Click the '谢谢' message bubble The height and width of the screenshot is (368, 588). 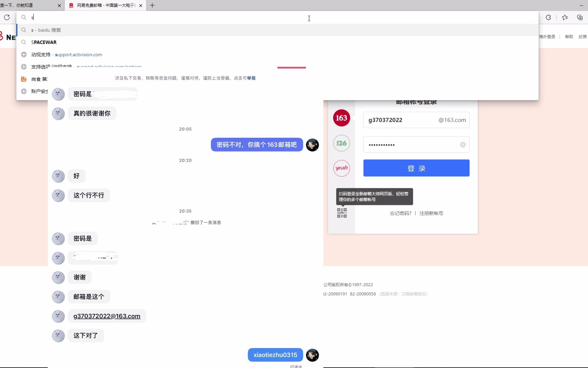(80, 277)
